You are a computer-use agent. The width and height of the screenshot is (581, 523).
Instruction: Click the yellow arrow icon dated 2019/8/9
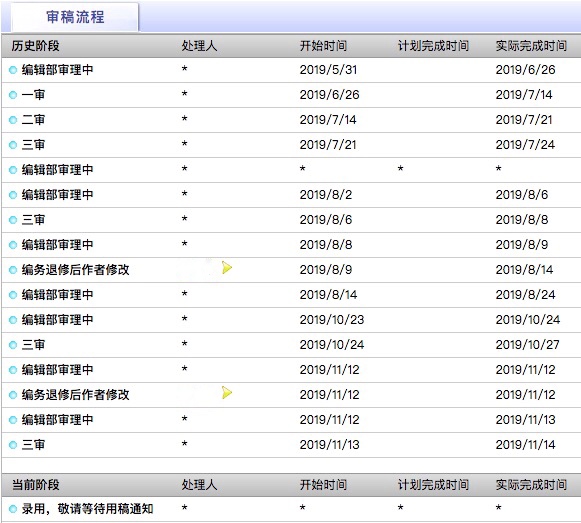coord(227,268)
